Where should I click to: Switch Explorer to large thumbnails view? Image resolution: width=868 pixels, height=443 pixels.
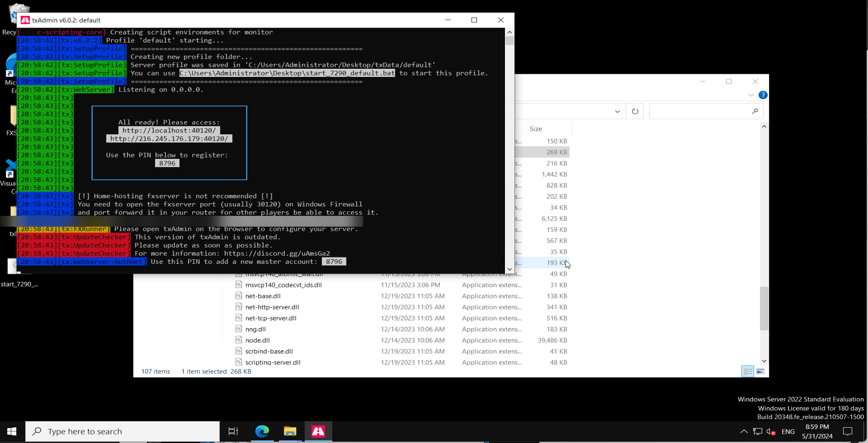(760, 372)
